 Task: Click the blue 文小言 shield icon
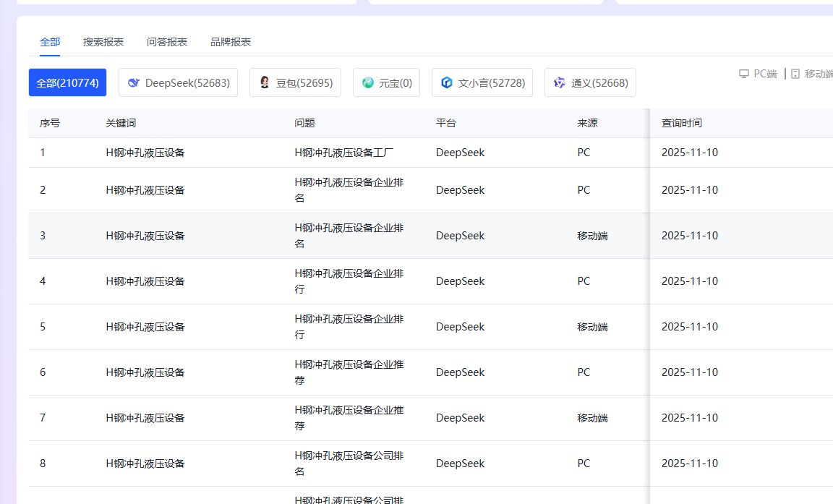pos(446,82)
